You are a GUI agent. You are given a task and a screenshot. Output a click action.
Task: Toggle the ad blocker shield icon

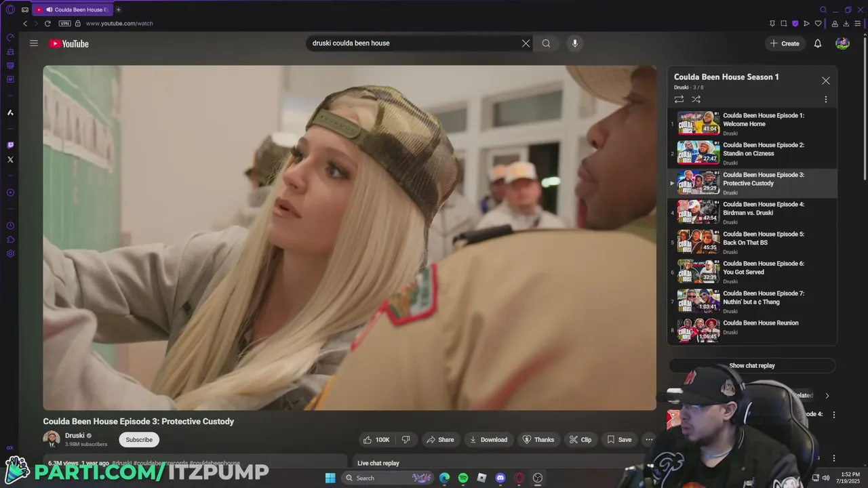click(x=795, y=23)
